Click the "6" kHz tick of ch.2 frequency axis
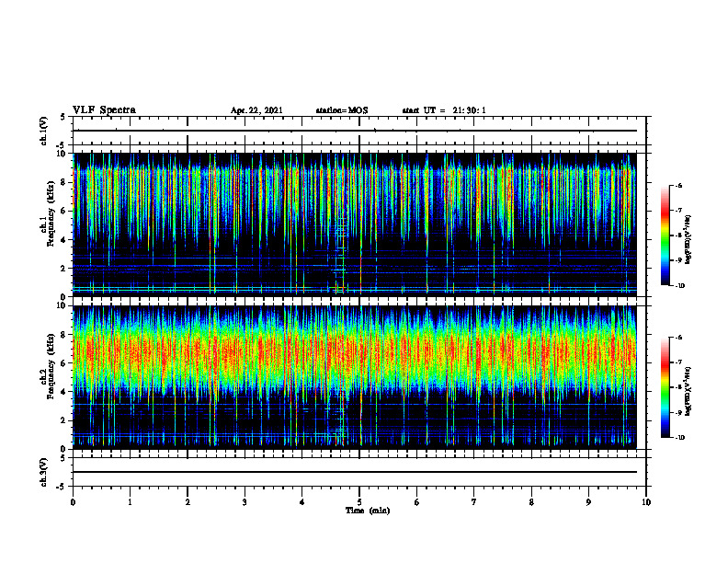Image resolution: width=728 pixels, height=563 pixels. [64, 363]
